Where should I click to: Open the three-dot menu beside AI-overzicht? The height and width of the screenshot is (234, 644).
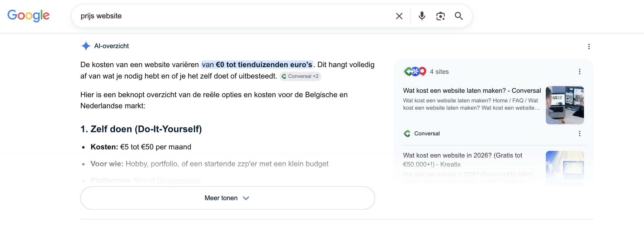[589, 47]
